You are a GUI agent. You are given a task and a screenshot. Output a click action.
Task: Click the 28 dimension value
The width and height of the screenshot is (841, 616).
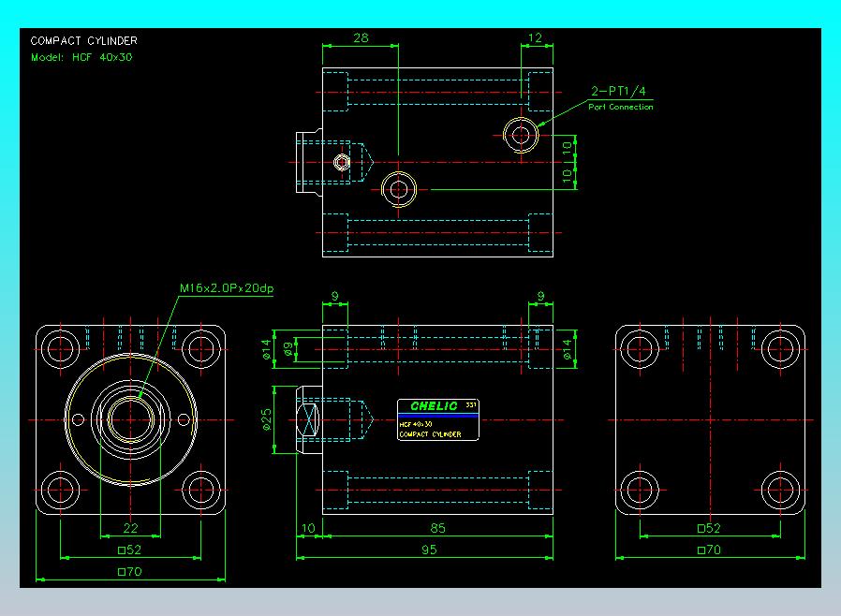pos(361,38)
